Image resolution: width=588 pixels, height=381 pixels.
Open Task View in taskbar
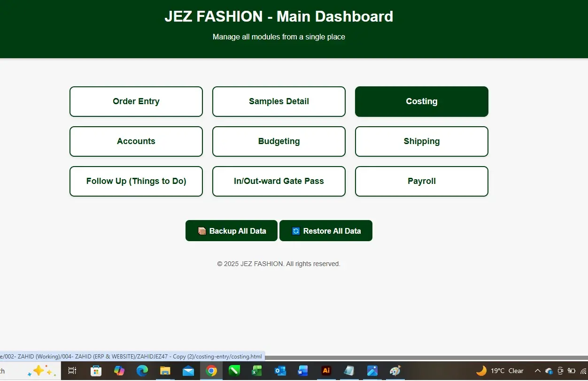click(x=72, y=371)
